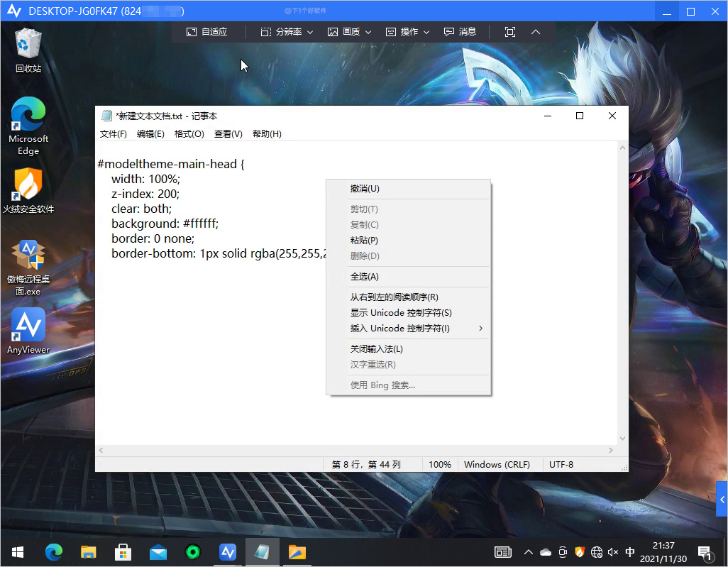Viewport: 728px width, 567px height.
Task: Open Microsoft Store from the remote taskbar
Action: click(x=123, y=552)
